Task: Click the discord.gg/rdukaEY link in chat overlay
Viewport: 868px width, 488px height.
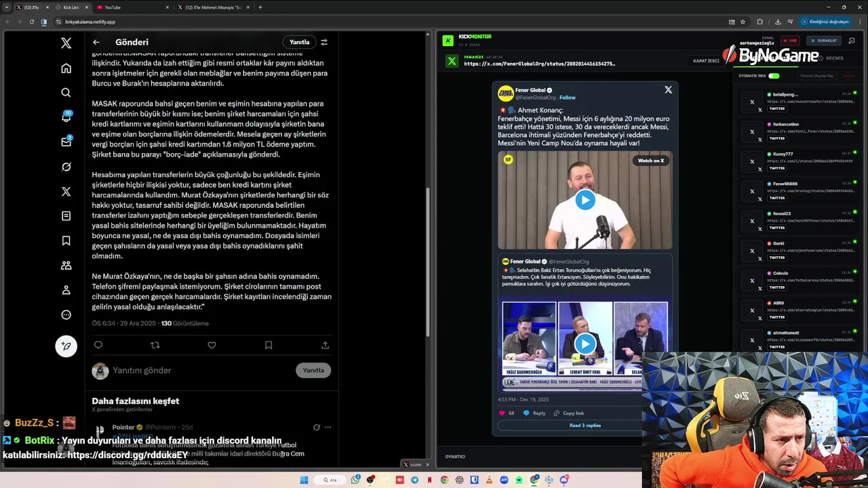Action: coord(127,455)
